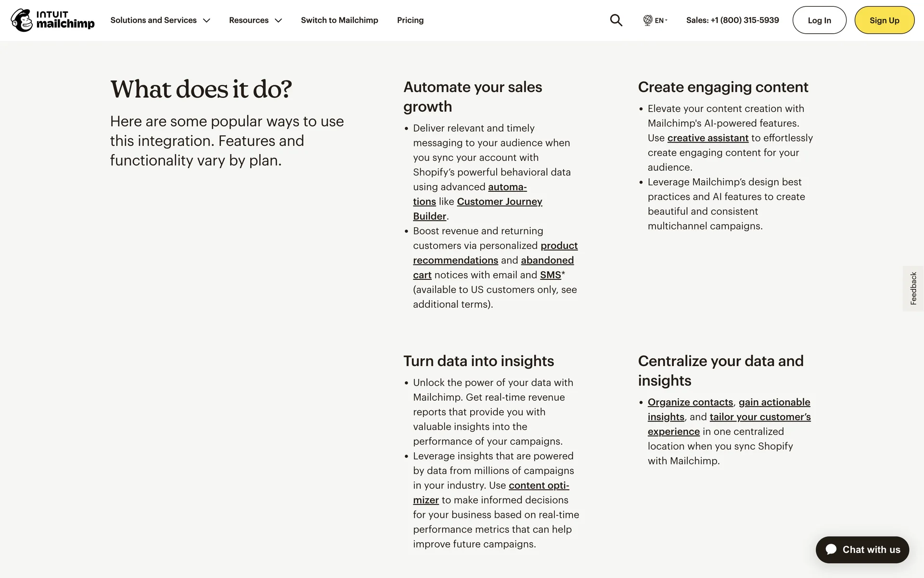Open the Pricing page
Image resolution: width=924 pixels, height=578 pixels.
[410, 20]
